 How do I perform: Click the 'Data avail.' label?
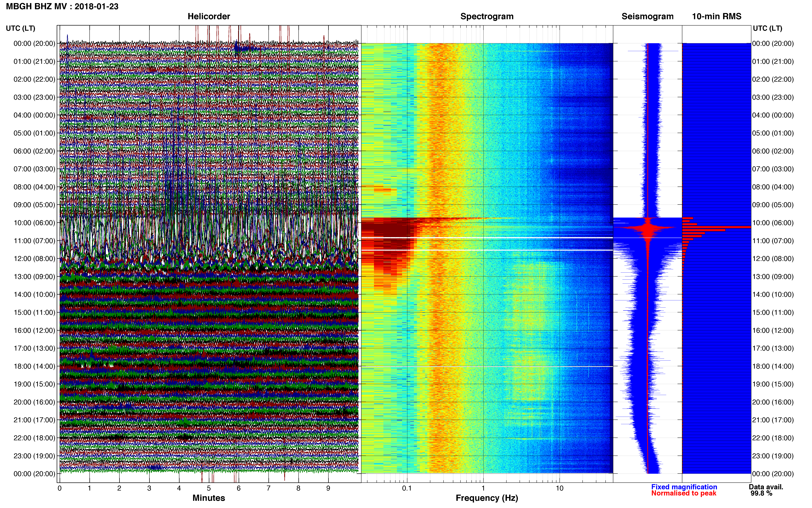point(766,487)
